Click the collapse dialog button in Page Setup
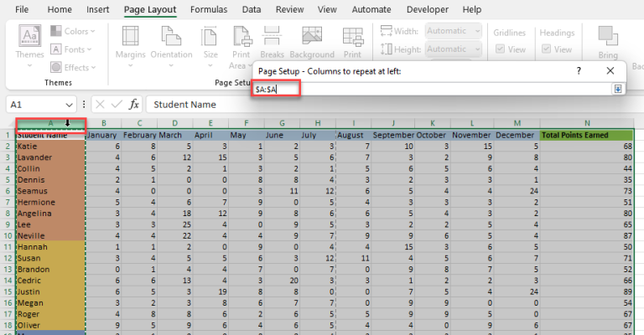Viewport: 644px width, 335px height. tap(618, 88)
